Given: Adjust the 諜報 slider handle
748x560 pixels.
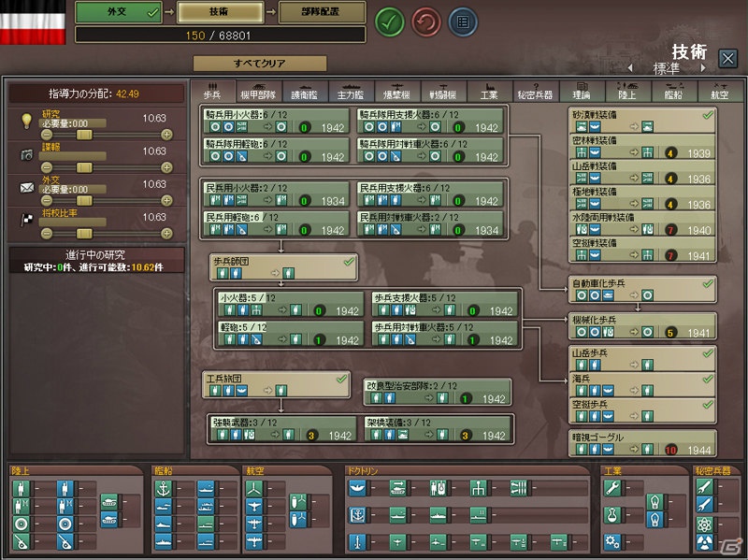Looking at the screenshot, I should click(84, 167).
